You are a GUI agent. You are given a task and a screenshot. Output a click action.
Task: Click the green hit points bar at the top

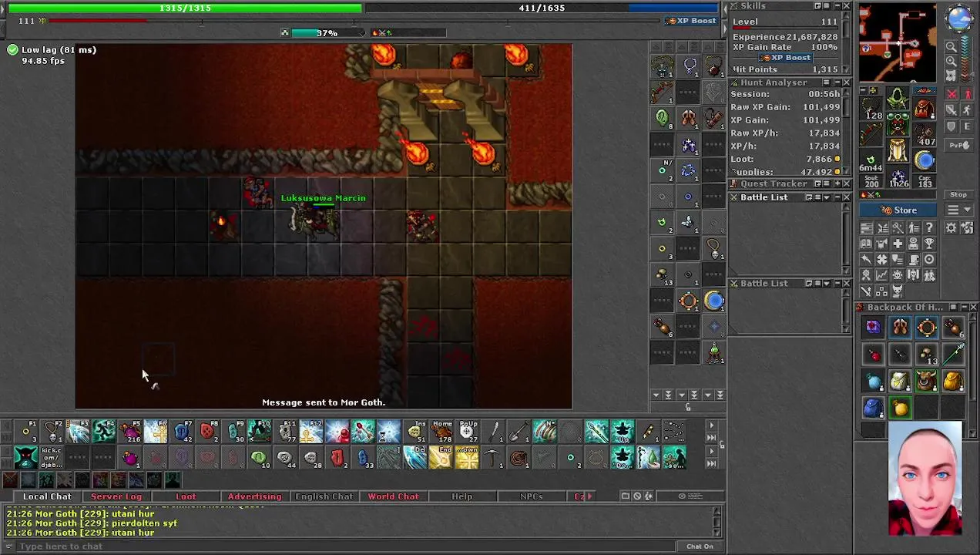coord(185,8)
